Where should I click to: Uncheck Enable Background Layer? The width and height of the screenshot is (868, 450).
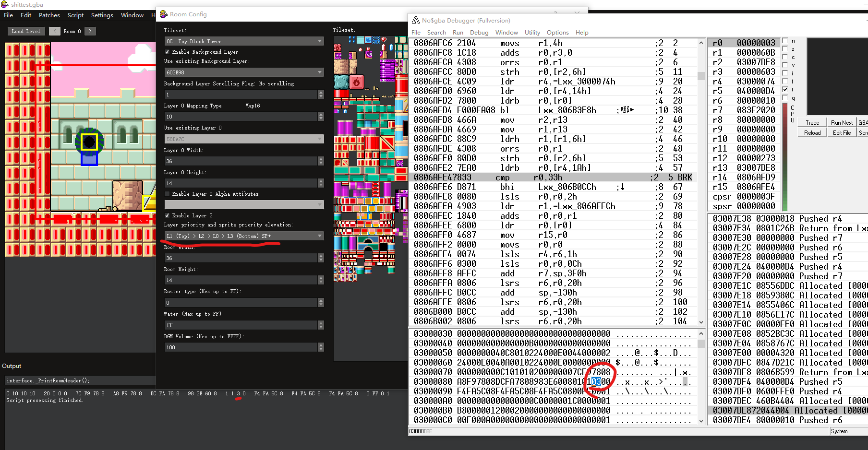pos(167,52)
